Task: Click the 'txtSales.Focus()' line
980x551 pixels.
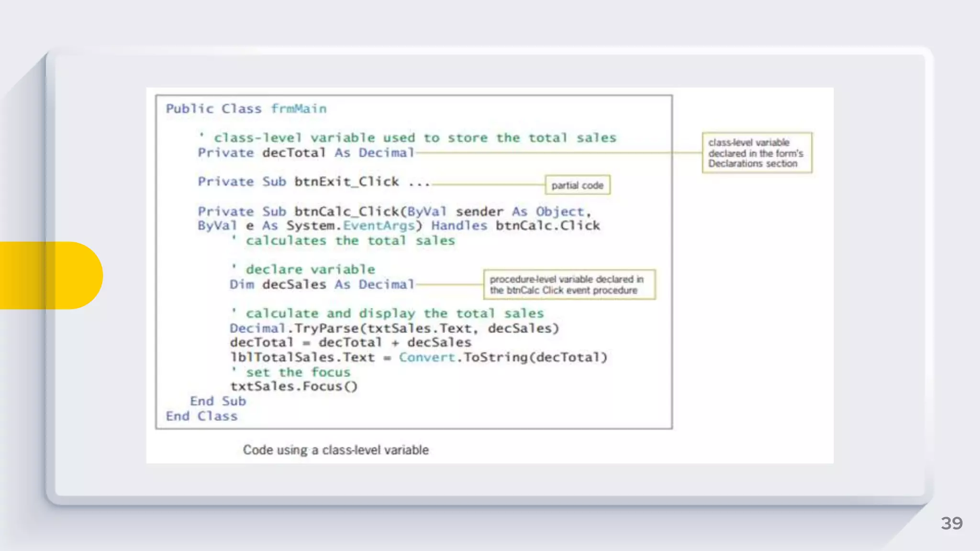Action: pyautogui.click(x=294, y=386)
